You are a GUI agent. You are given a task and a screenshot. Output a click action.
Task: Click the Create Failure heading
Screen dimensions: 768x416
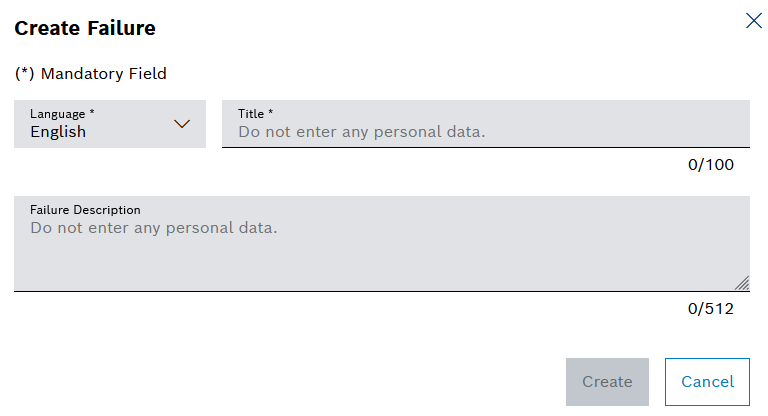click(85, 28)
